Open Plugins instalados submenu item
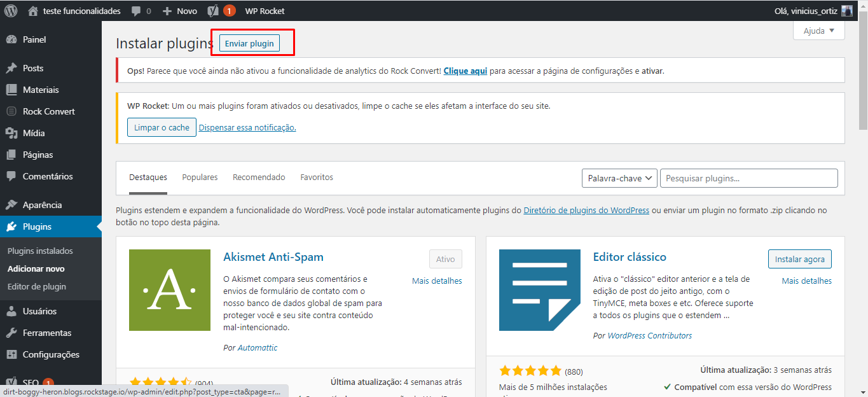Image resolution: width=868 pixels, height=397 pixels. tap(40, 251)
